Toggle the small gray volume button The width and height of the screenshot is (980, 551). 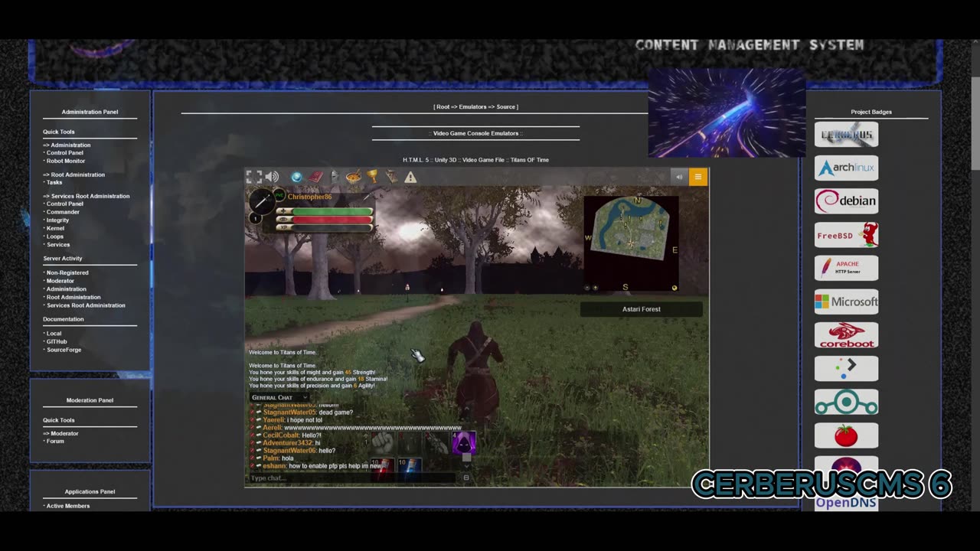point(679,177)
